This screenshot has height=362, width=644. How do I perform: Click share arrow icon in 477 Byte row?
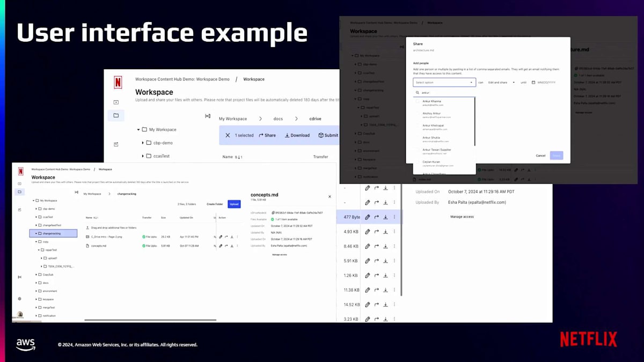[377, 217]
